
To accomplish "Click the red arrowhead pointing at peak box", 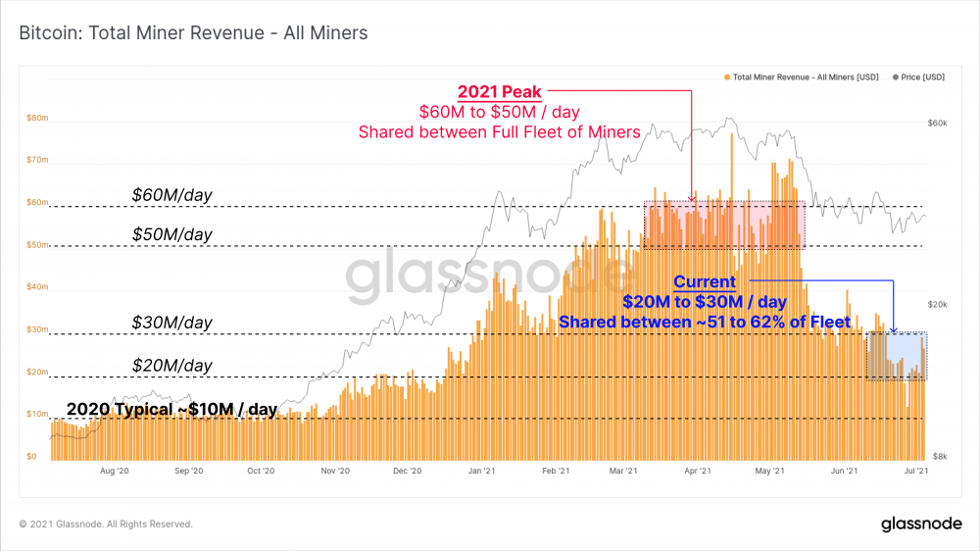I will click(692, 199).
